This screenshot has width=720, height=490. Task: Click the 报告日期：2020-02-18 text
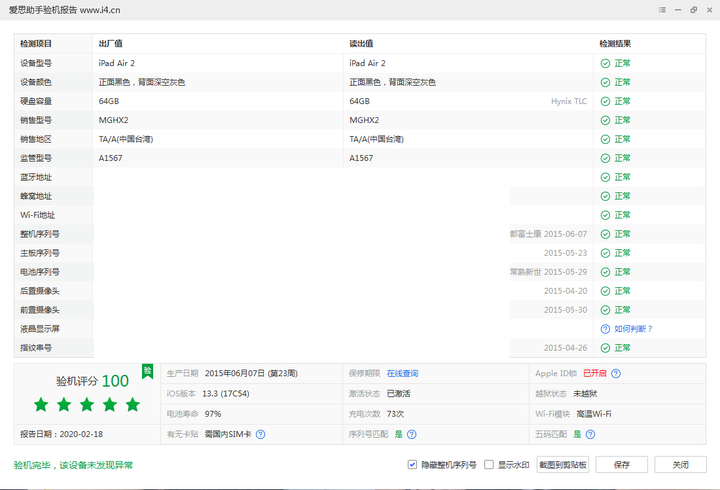point(62,434)
